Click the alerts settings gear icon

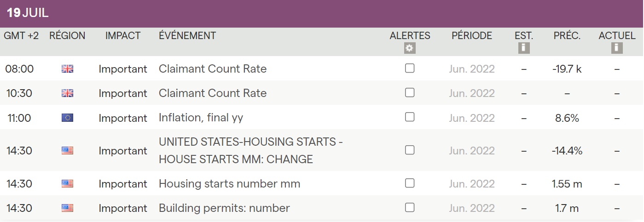[x=410, y=48]
